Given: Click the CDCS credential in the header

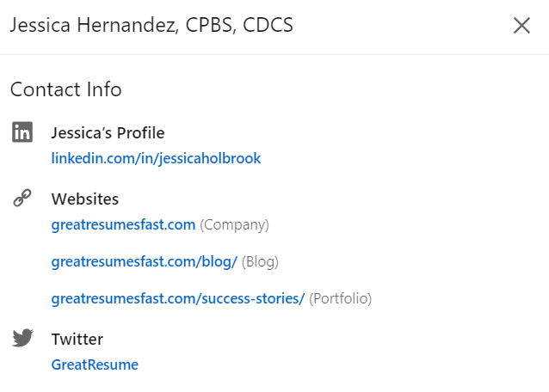Looking at the screenshot, I should [x=268, y=25].
